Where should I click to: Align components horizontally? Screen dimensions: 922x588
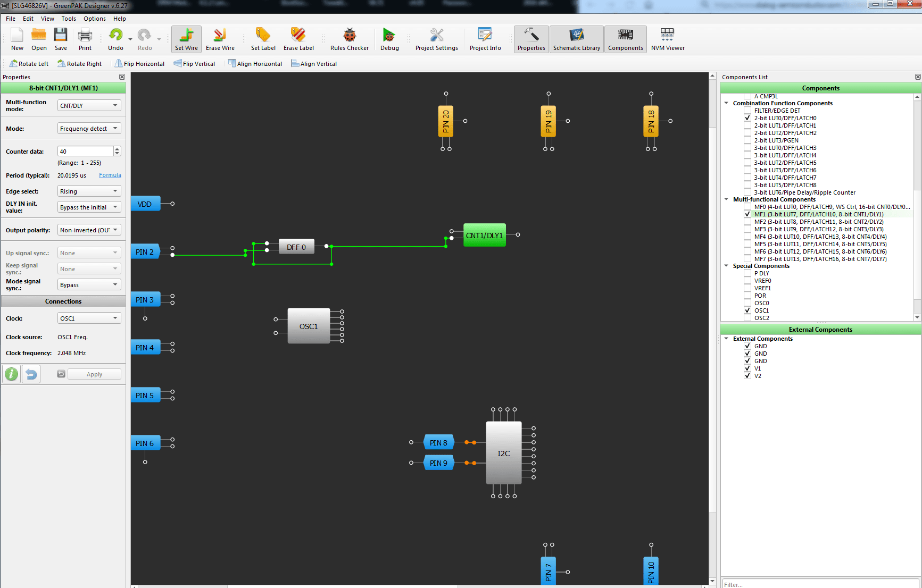coord(255,64)
